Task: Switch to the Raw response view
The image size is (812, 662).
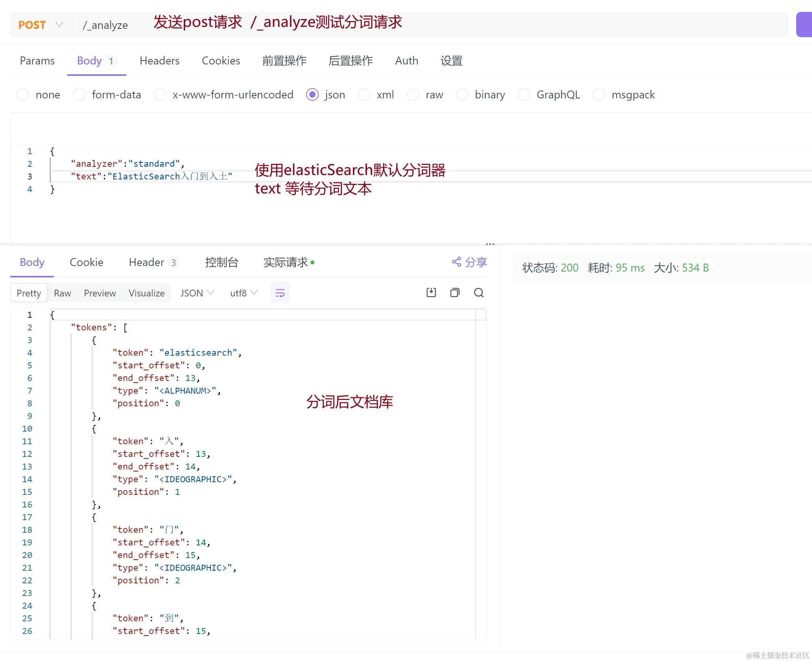Action: point(62,293)
